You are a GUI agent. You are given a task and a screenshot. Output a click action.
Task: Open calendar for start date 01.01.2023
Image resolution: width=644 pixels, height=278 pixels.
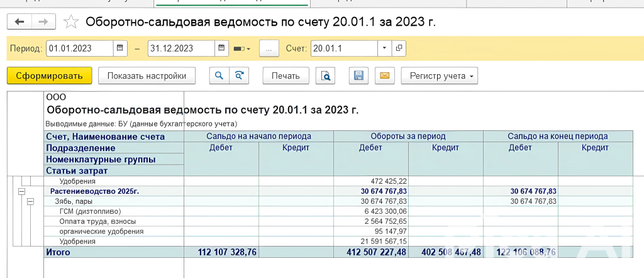click(120, 48)
